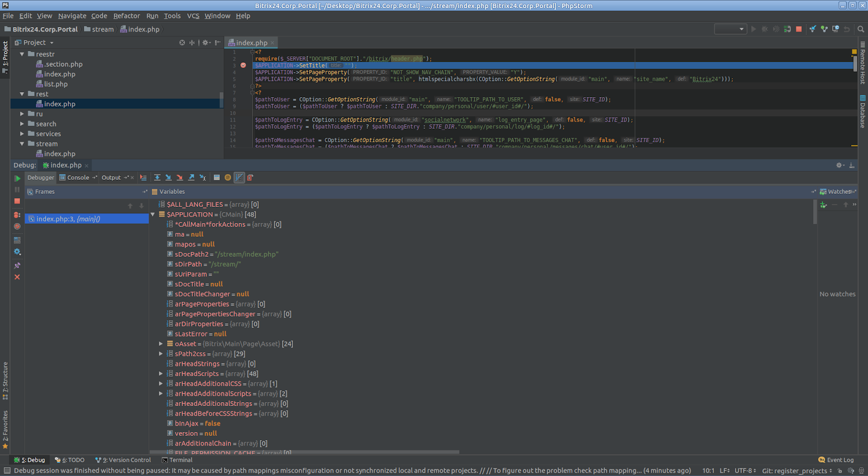
Task: Toggle Mute Breakpoints in debug sidebar
Action: (x=17, y=226)
